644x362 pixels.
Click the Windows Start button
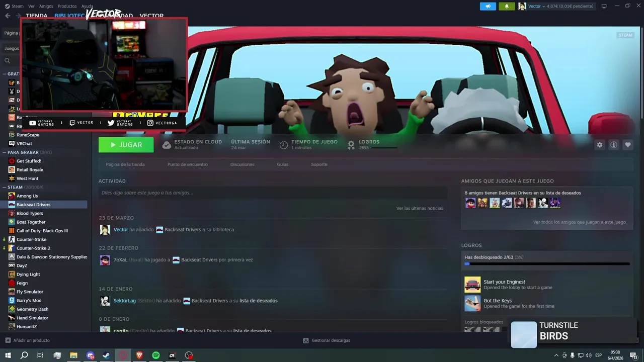(8, 355)
